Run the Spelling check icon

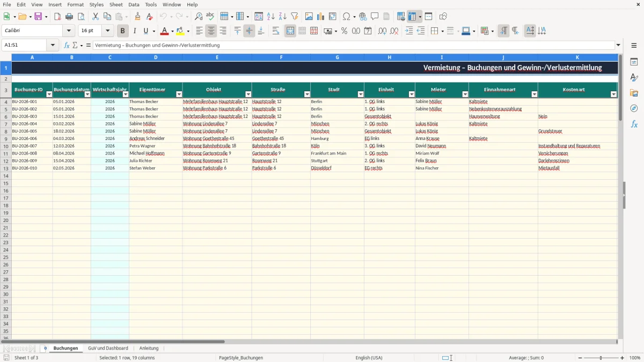point(210,17)
